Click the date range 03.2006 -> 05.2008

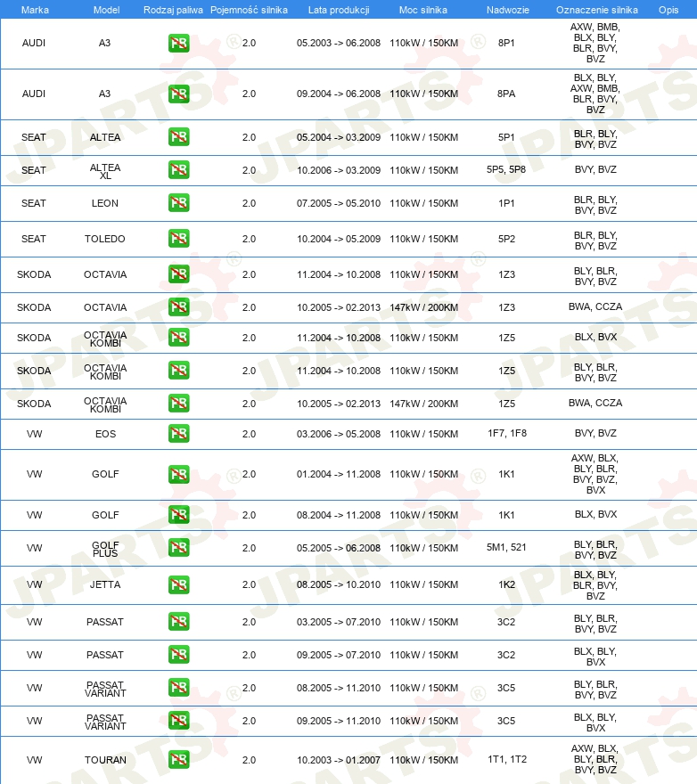[x=338, y=434]
